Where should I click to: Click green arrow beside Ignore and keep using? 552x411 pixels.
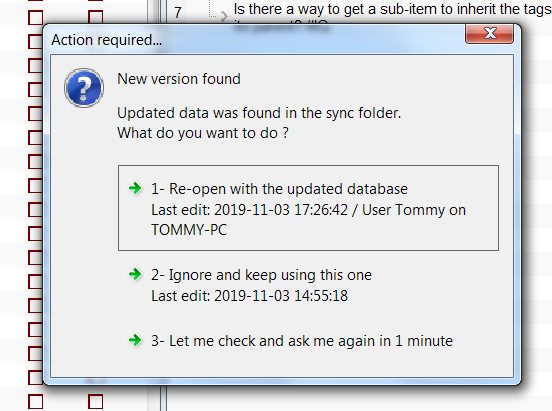point(135,274)
